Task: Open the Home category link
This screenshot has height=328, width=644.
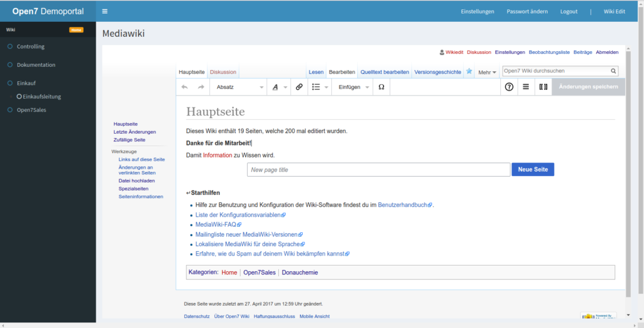Action: coord(229,272)
